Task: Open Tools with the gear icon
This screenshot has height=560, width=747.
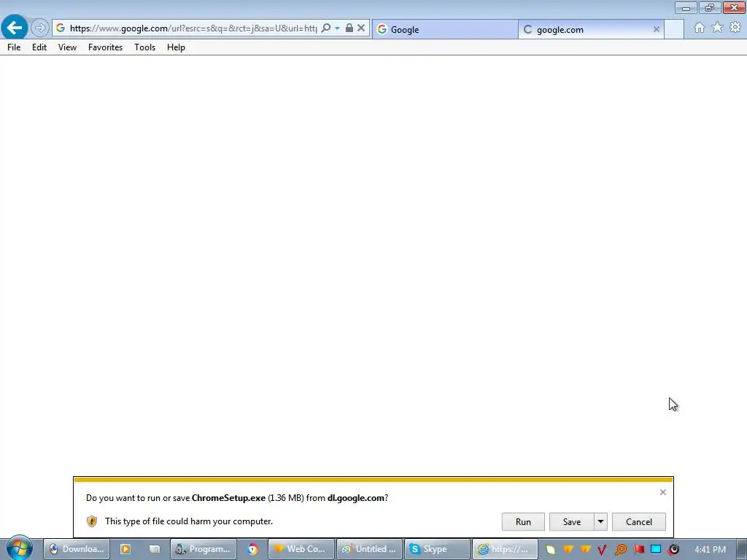Action: click(x=735, y=28)
